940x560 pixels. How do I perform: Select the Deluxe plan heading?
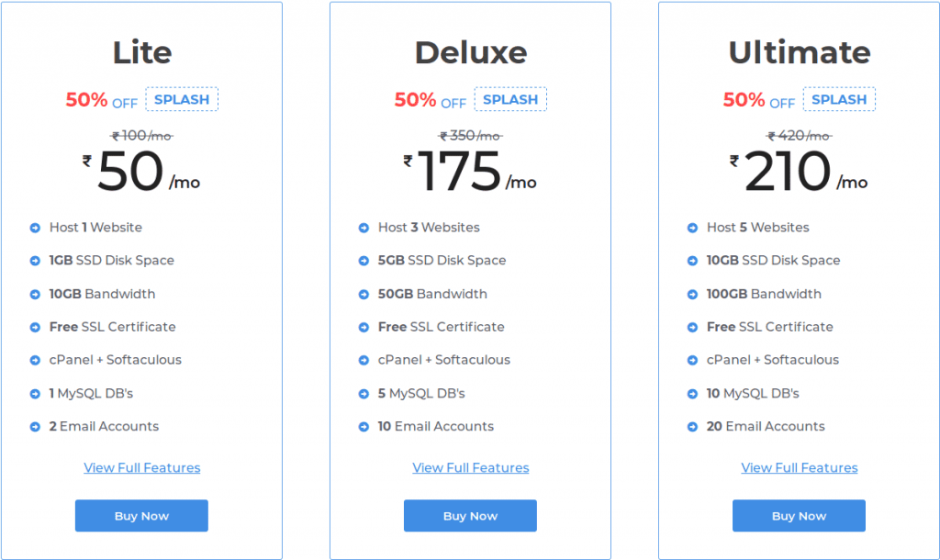click(x=471, y=52)
